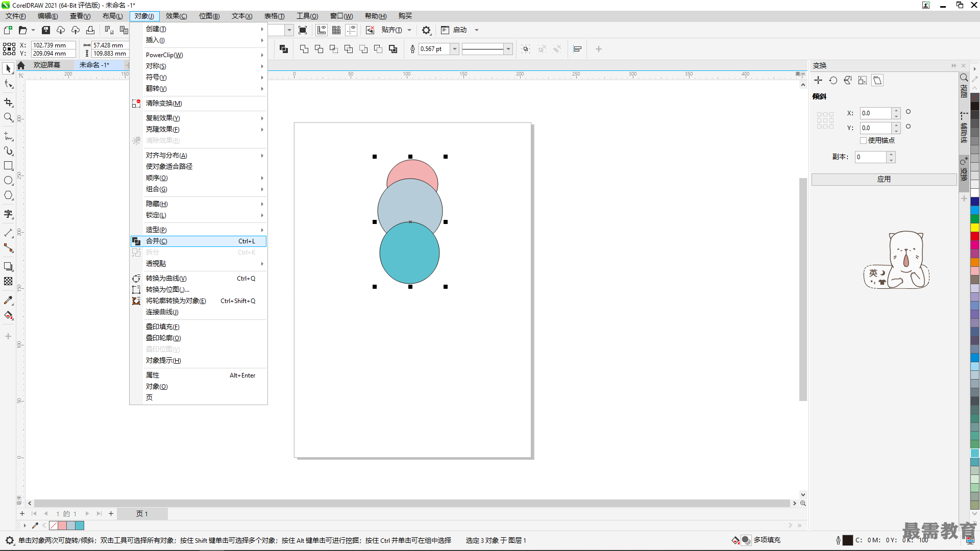Pick the yellow palette swatch

[975, 228]
